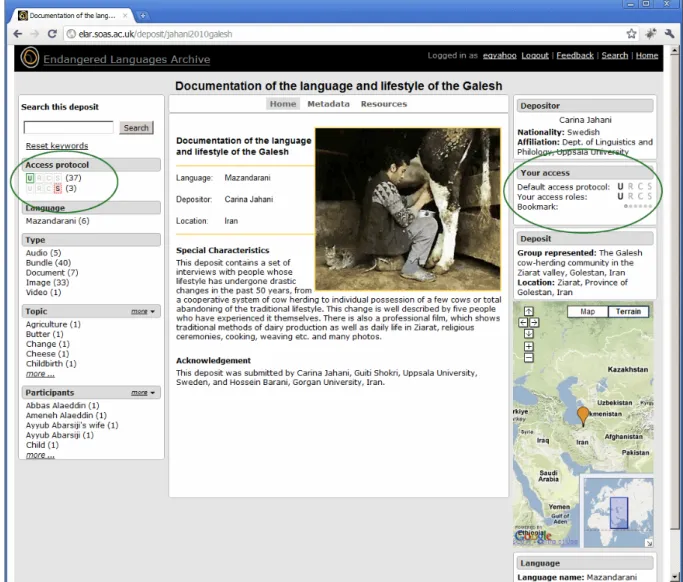Click the deposit search text field

click(68, 128)
